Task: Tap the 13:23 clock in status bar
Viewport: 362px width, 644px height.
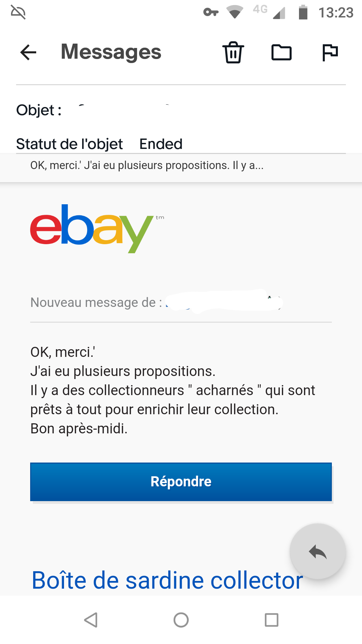Action: point(336,13)
